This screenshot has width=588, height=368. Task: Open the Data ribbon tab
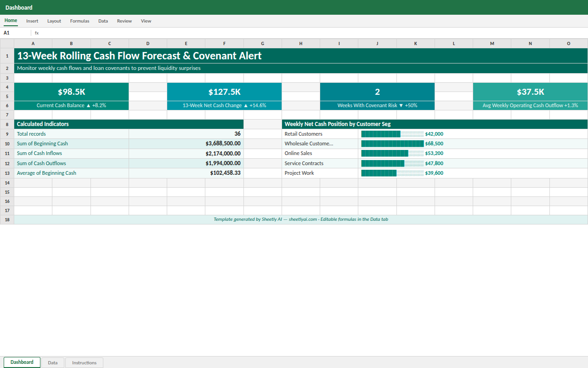tap(103, 21)
